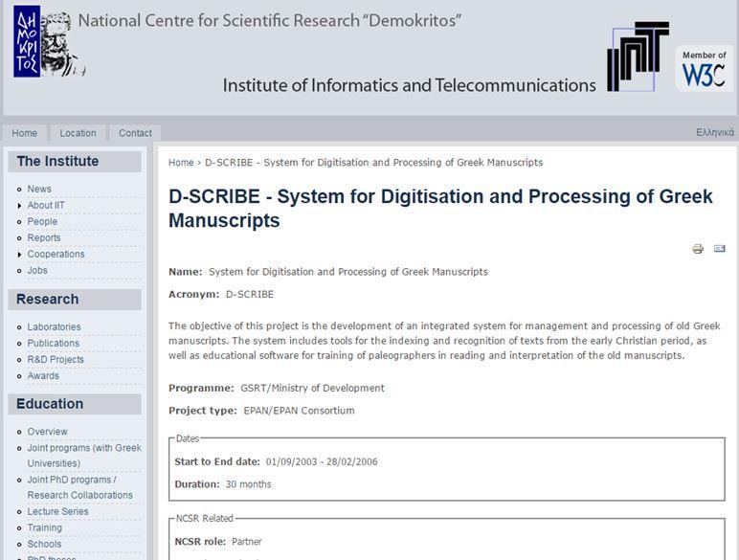
Task: Open the Reports page
Action: [44, 237]
